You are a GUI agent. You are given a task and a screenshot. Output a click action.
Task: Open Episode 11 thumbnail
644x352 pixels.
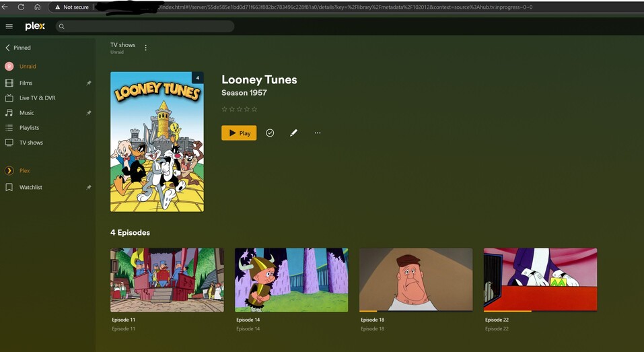(167, 280)
